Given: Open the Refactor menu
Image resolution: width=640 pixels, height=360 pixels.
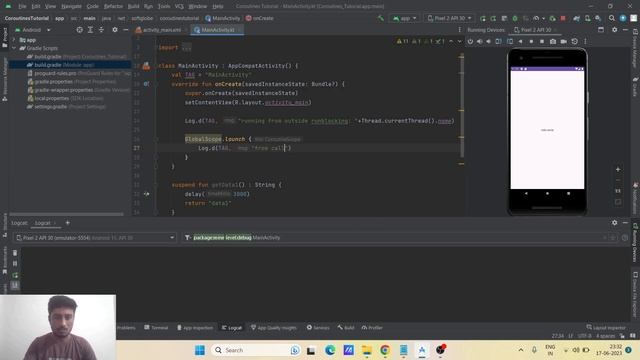Looking at the screenshot, I should [x=113, y=6].
